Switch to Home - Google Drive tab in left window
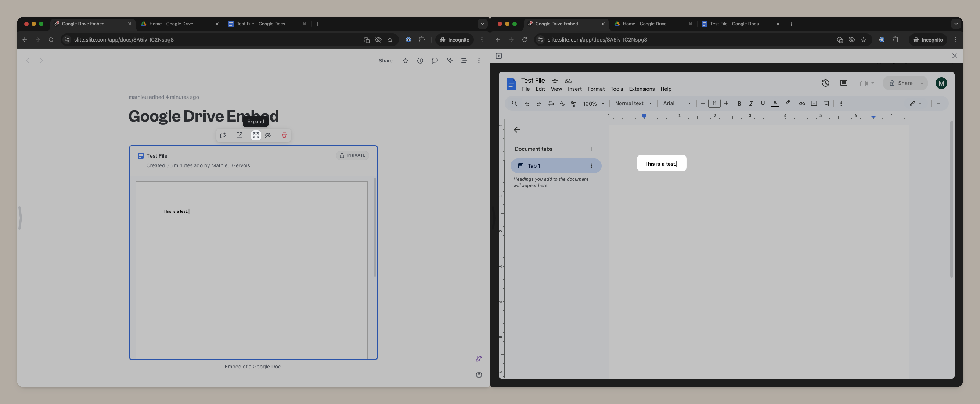Image resolution: width=980 pixels, height=404 pixels. (x=180, y=24)
